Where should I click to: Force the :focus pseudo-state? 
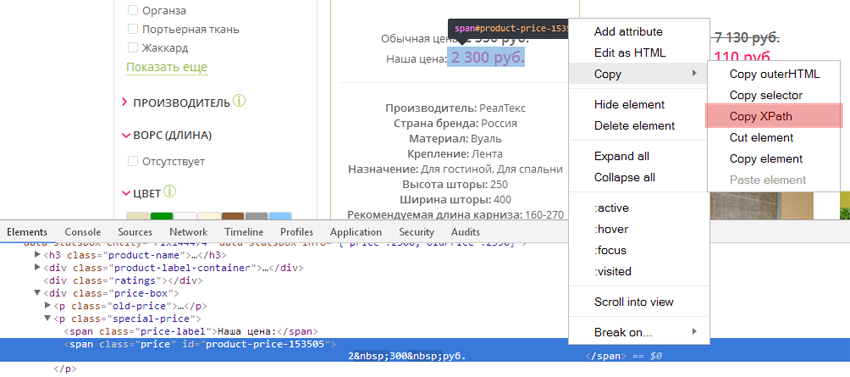(x=610, y=250)
